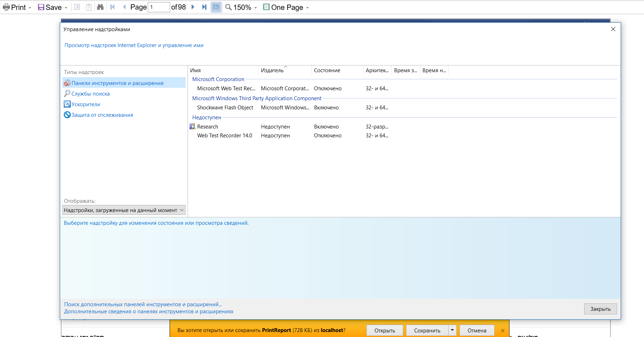
Task: Select tracking protection category
Action: 102,115
